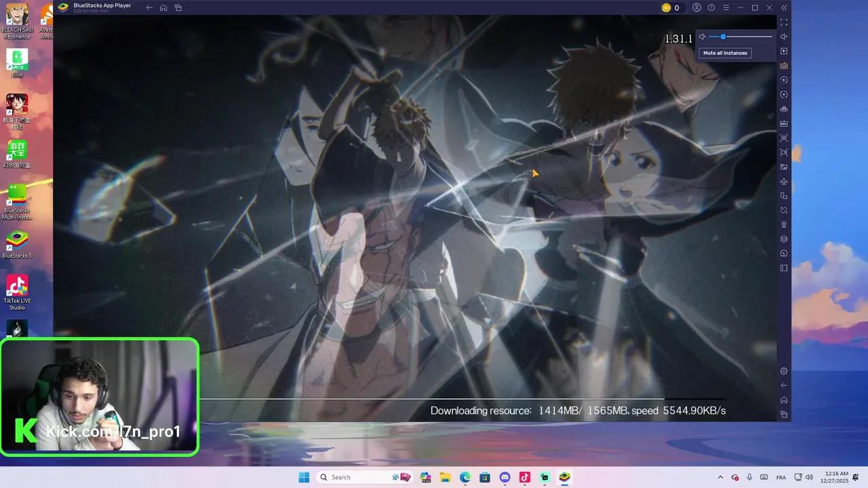Open BlueStacks settings gear in sidebar
The image size is (868, 488).
click(x=784, y=371)
